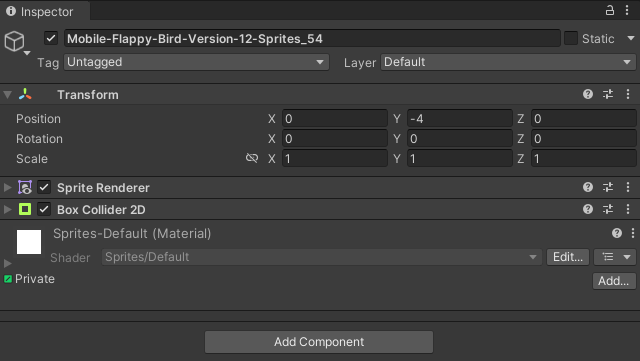The height and width of the screenshot is (361, 640).
Task: Click the Add... button next to Private
Action: [614, 281]
